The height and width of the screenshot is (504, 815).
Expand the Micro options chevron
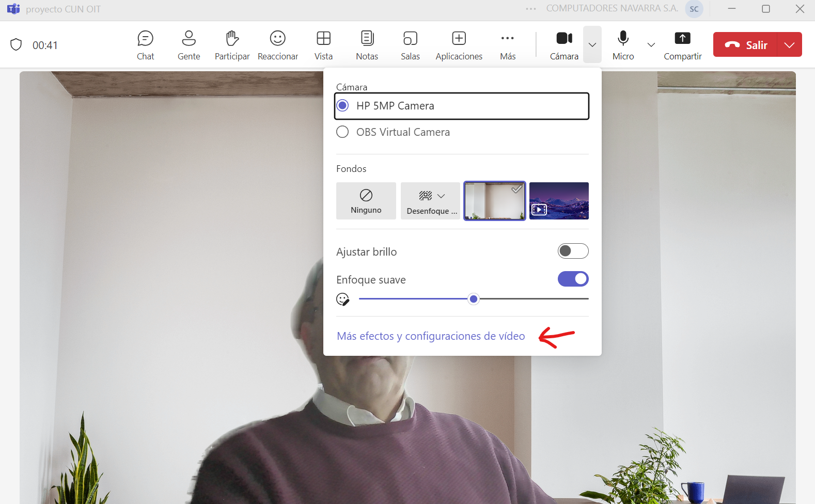pyautogui.click(x=651, y=45)
